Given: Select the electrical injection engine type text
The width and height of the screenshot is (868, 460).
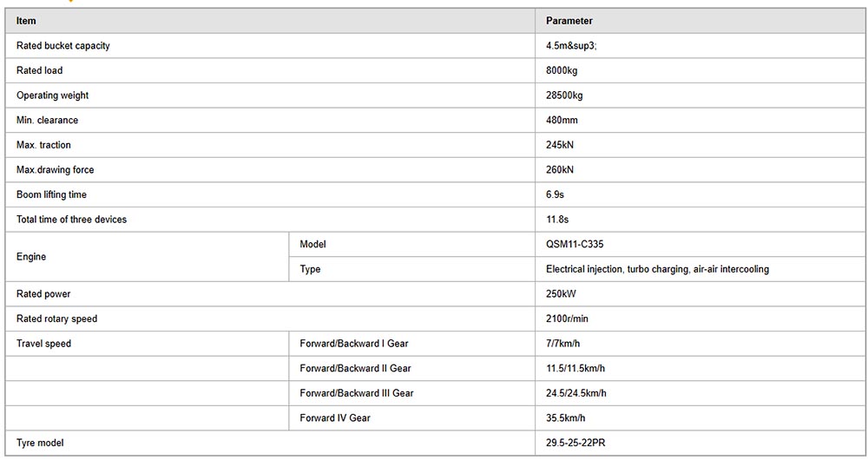Looking at the screenshot, I should (657, 269).
